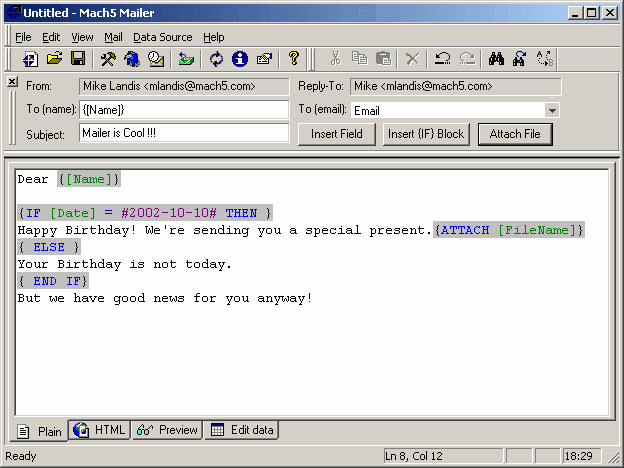Open the Data Source menu
Viewport: 624px width, 468px height.
[163, 37]
